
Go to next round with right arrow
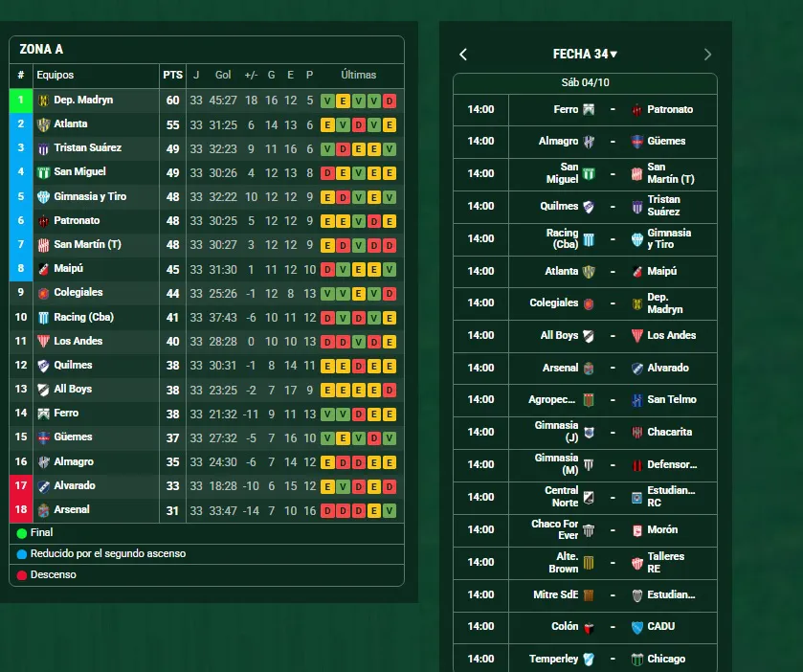tap(707, 55)
